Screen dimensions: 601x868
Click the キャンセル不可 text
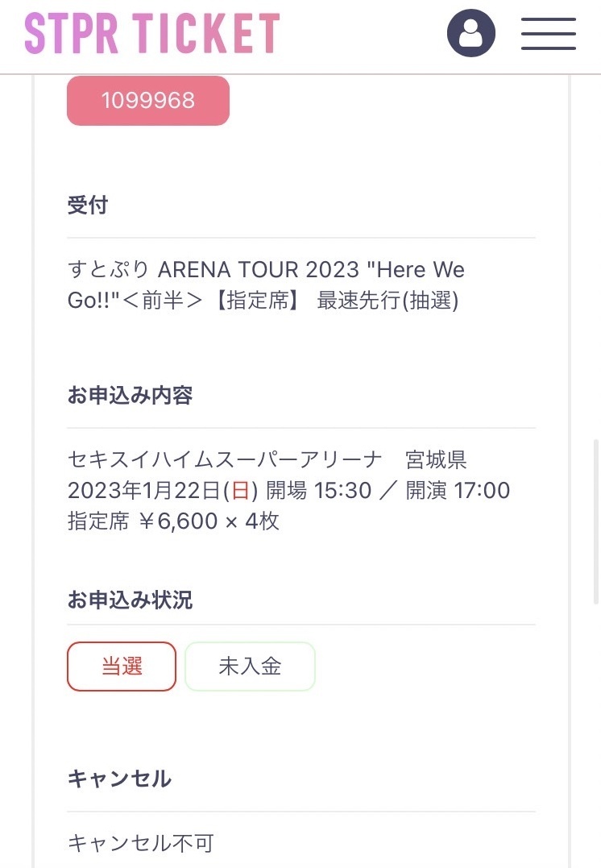141,843
